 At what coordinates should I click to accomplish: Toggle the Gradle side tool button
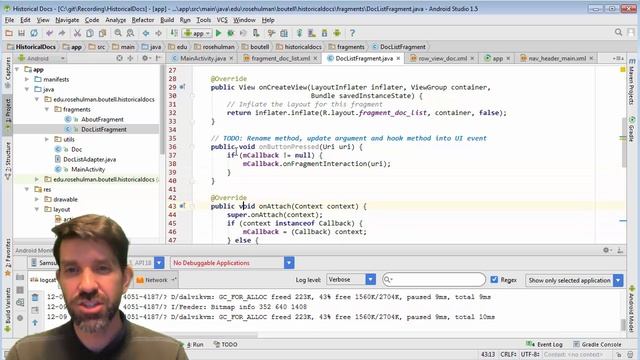point(631,129)
